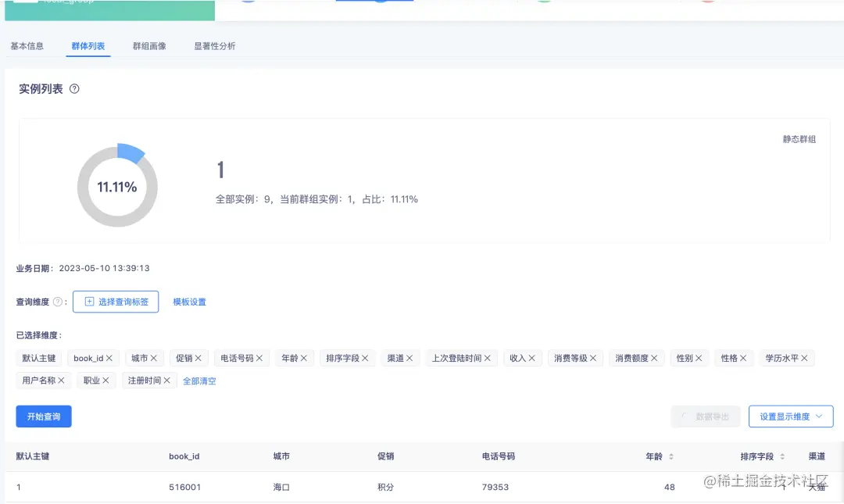Remove the book_id dimension tag
The height and width of the screenshot is (504, 844).
[111, 358]
